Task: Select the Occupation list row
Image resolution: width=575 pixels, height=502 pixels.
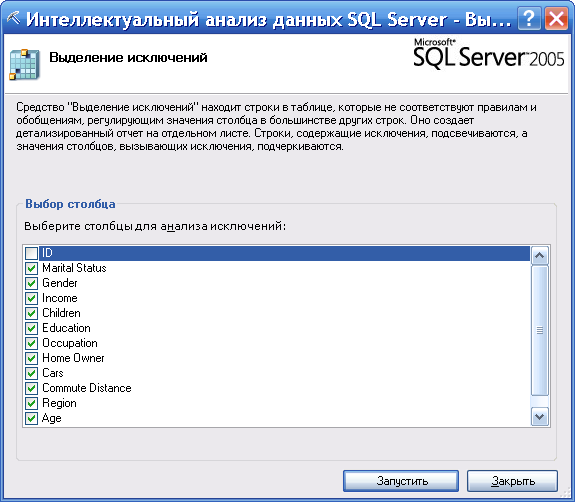Action: click(x=277, y=343)
